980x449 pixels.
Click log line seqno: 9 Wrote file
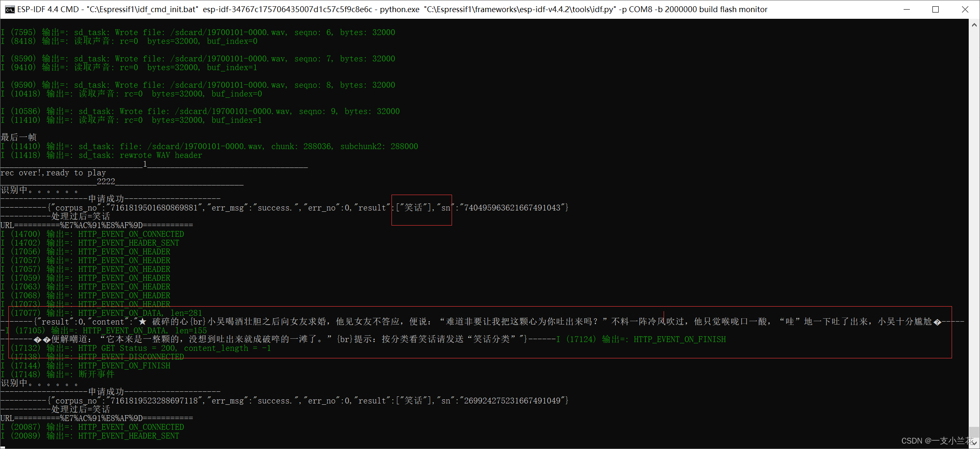click(200, 111)
